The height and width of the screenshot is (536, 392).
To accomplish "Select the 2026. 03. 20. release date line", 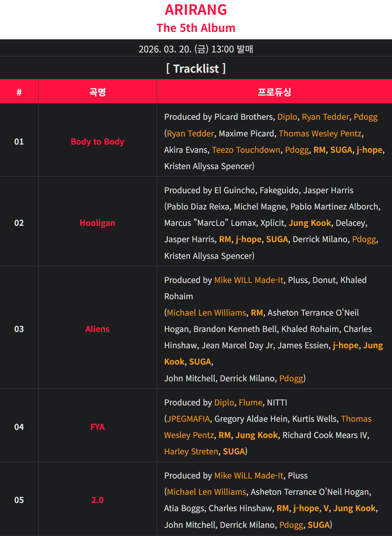I will coord(196,49).
